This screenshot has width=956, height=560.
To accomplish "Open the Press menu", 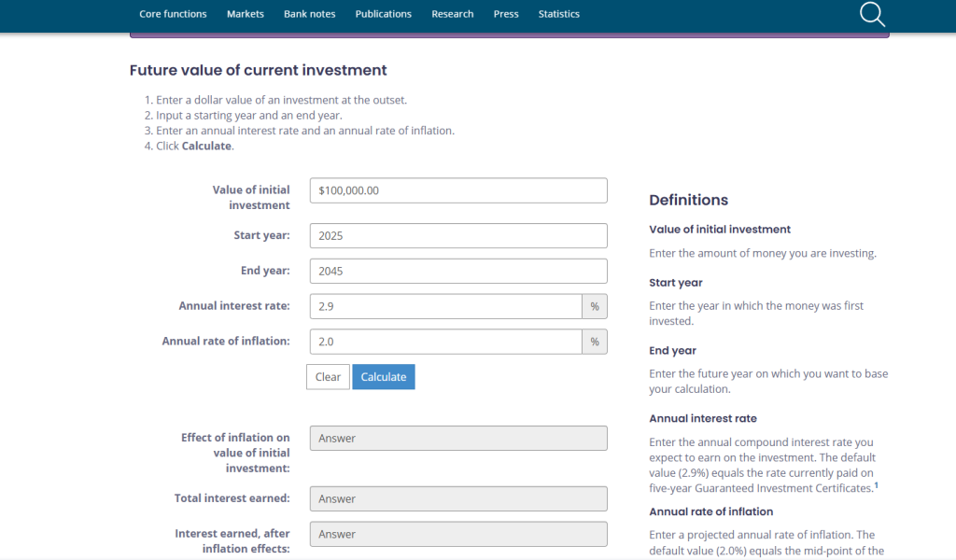I will (x=505, y=14).
